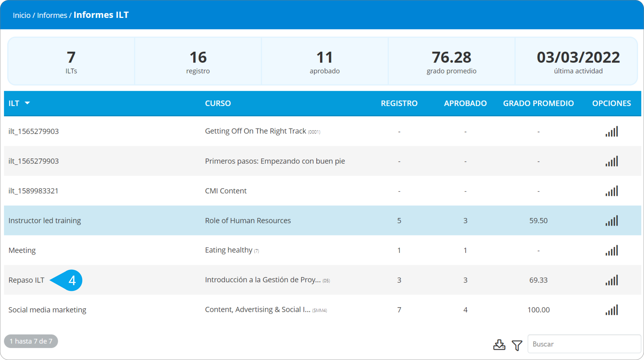Click the '16 registro' summary card
The width and height of the screenshot is (644, 360).
coord(198,61)
